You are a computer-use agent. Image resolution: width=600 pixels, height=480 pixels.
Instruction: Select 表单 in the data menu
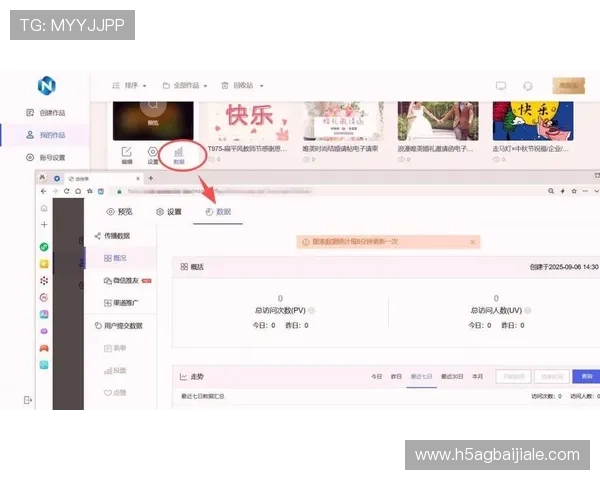pos(115,348)
